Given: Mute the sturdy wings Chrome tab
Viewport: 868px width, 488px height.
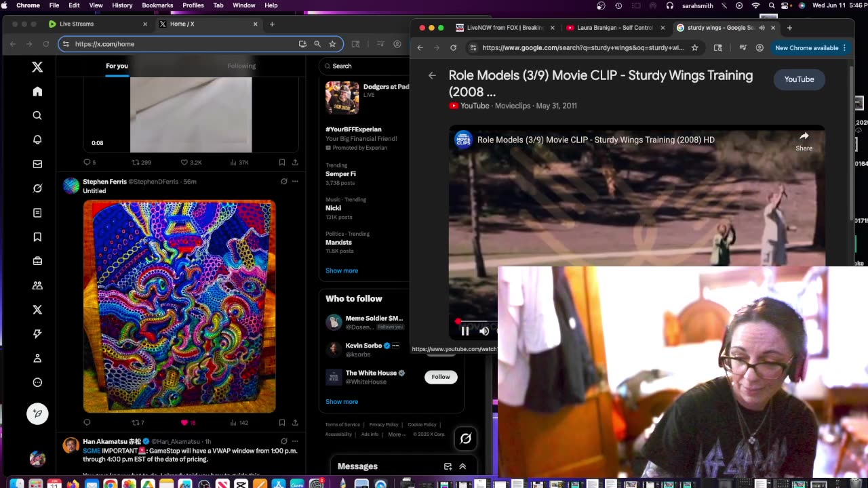Looking at the screenshot, I should point(762,28).
